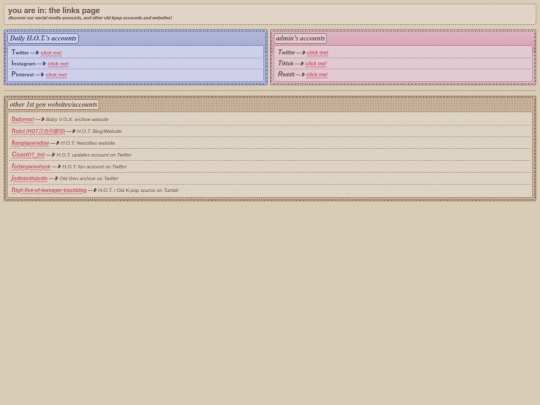Click the 'you are in: the links page' title
Image resolution: width=540 pixels, height=405 pixels.
[54, 10]
